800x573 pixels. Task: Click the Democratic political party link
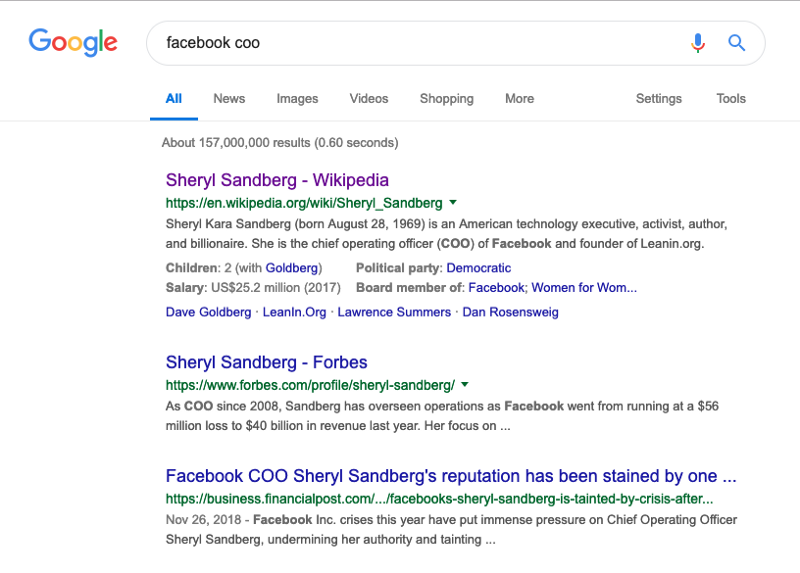(x=478, y=268)
